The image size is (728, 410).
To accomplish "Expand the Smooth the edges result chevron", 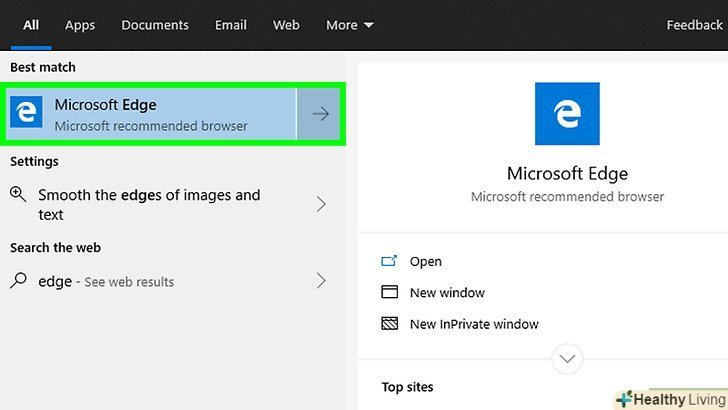I will (321, 204).
